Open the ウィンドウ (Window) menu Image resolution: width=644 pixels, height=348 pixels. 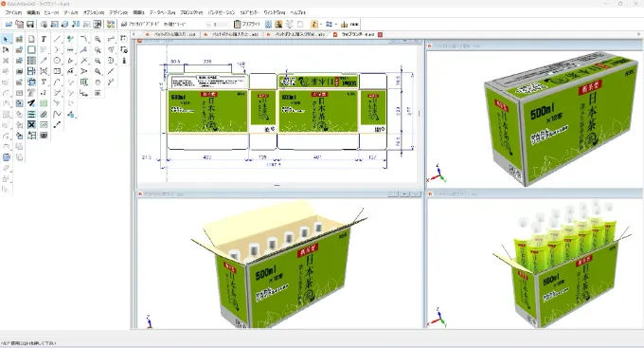click(275, 12)
